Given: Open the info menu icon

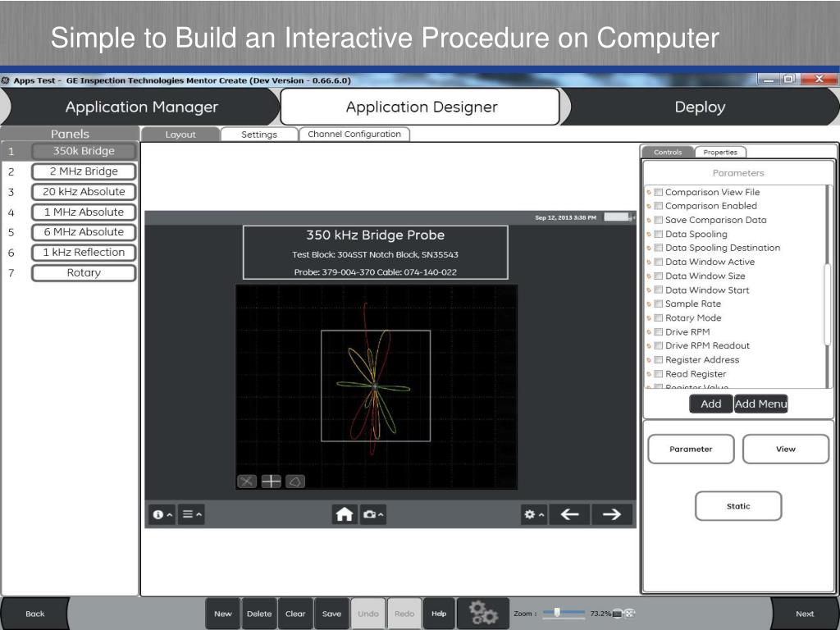Looking at the screenshot, I should tap(162, 514).
